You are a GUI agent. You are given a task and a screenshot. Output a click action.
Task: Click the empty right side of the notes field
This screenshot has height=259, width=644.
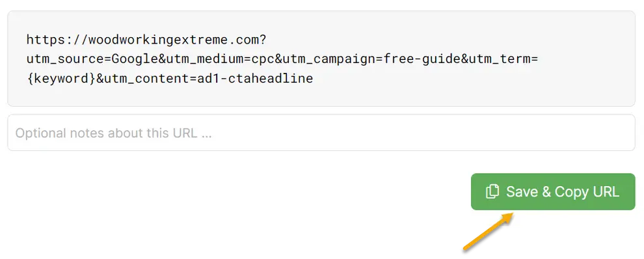pos(452,132)
